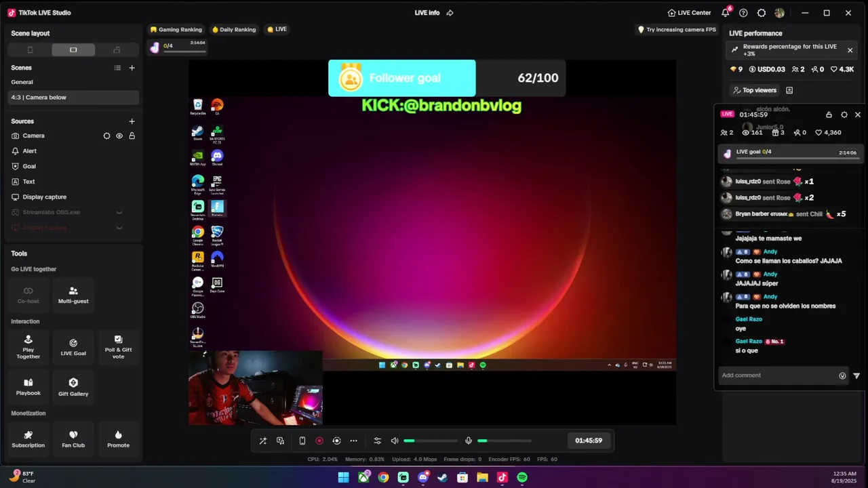The height and width of the screenshot is (488, 868).
Task: Click the 'Try increasing camera FPS' tip
Action: click(677, 30)
